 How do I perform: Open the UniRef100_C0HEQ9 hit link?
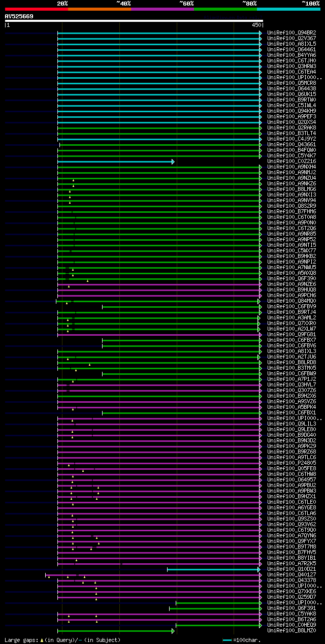[x=291, y=625]
